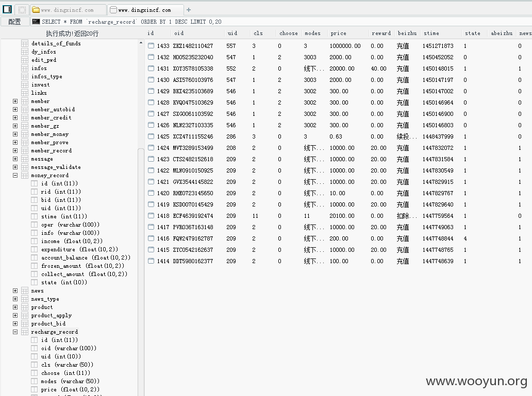Click column icon for oid (varchar(100))

coord(34,348)
